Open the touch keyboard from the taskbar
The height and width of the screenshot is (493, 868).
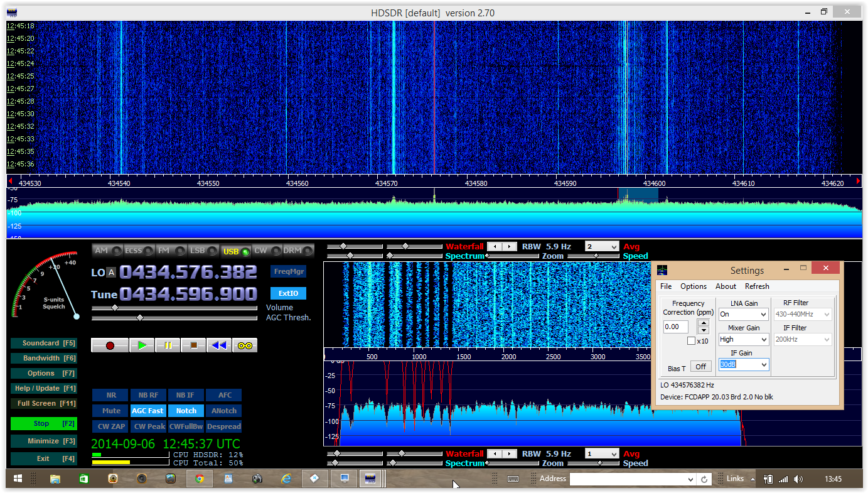(x=513, y=479)
